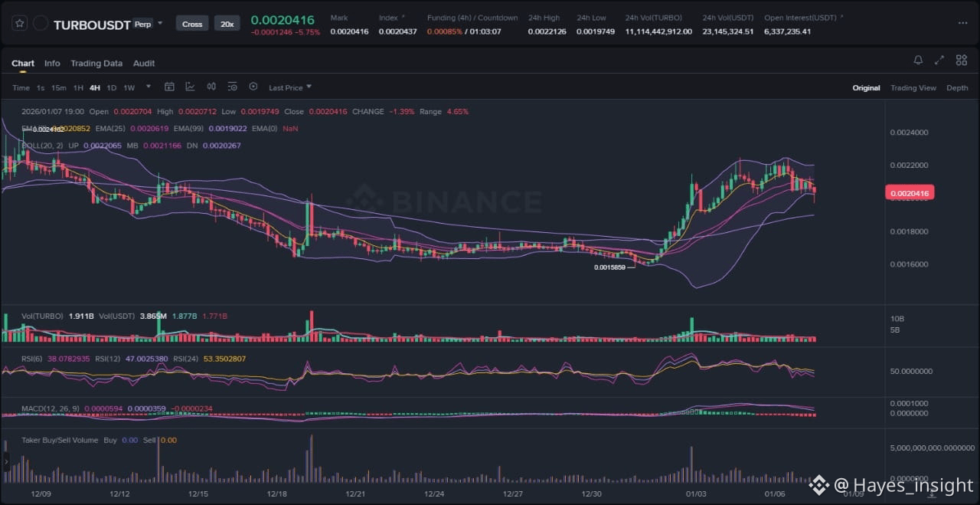Screen dimensions: 980x505
Task: Open the chart settings list icon
Action: click(x=232, y=87)
